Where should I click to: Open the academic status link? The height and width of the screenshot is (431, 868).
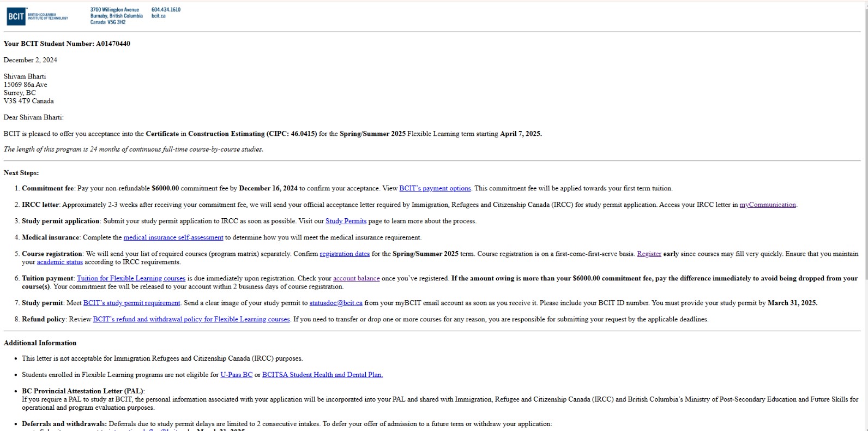(x=60, y=262)
